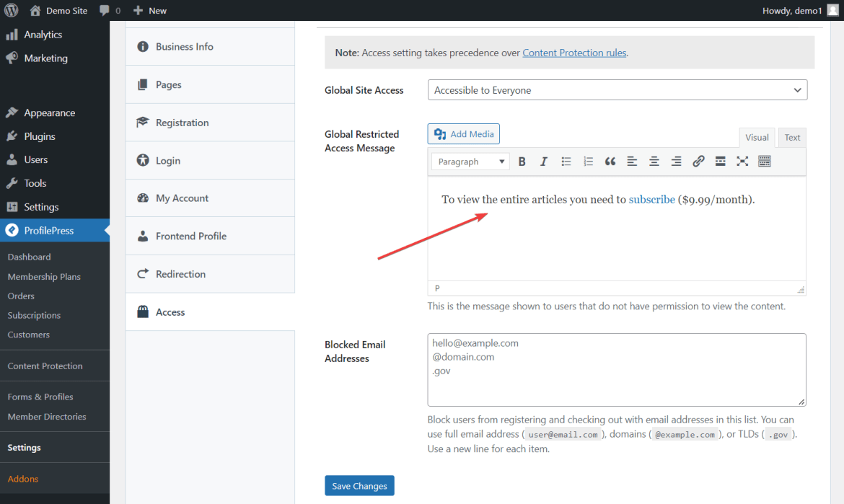
Task: Click editor resize handle
Action: (801, 289)
